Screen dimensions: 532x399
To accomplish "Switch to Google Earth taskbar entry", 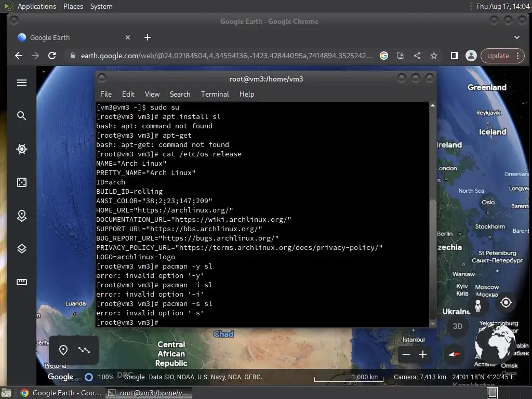I will point(61,393).
